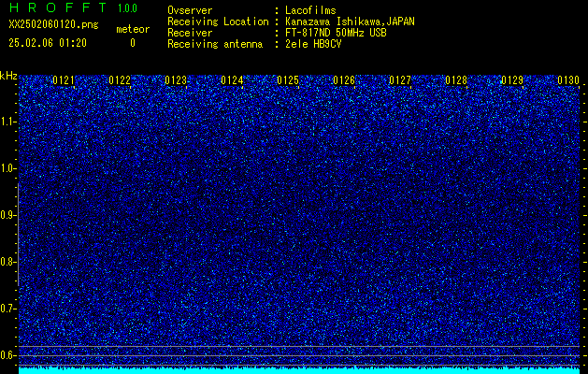Click the 0121 time marker

pyautogui.click(x=64, y=80)
